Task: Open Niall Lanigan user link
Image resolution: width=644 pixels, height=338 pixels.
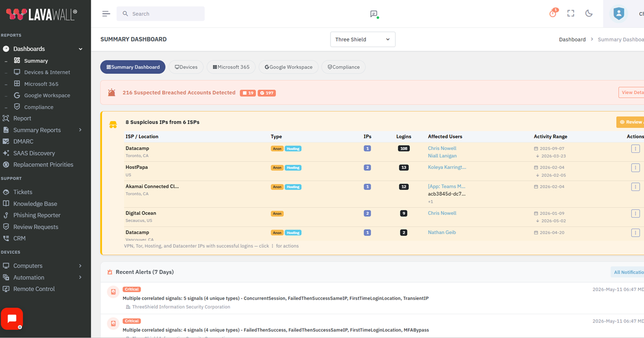Action: [442, 156]
